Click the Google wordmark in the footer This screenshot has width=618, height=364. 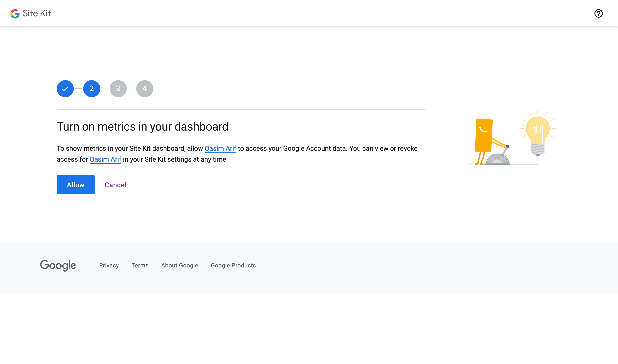coord(58,265)
